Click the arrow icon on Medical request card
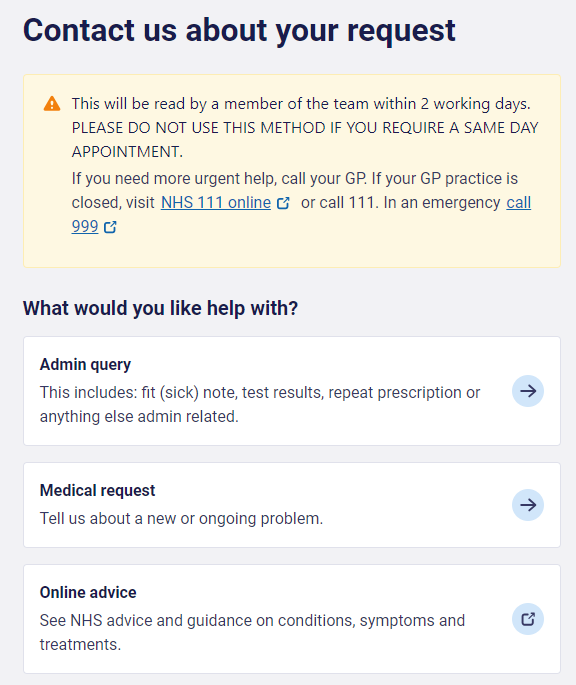 [x=528, y=505]
